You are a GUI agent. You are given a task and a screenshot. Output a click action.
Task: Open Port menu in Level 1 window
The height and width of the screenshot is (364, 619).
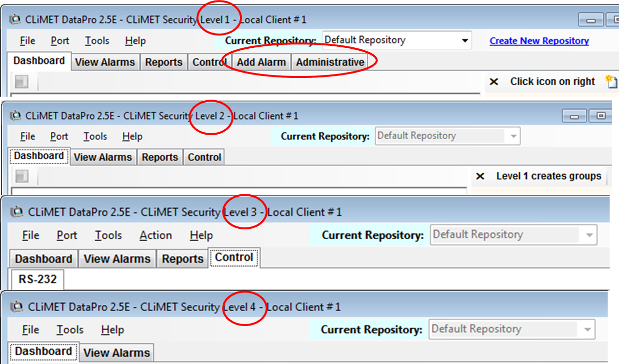point(60,41)
